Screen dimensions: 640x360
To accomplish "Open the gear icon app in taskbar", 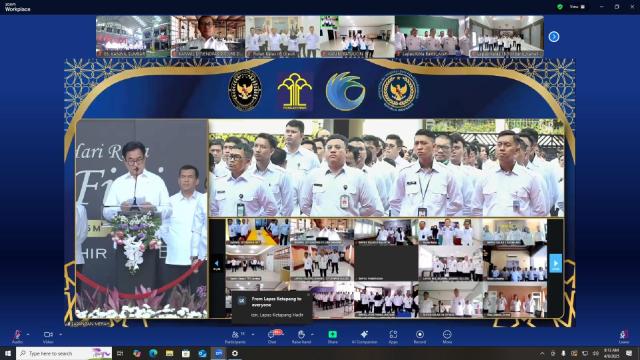I will 235,353.
